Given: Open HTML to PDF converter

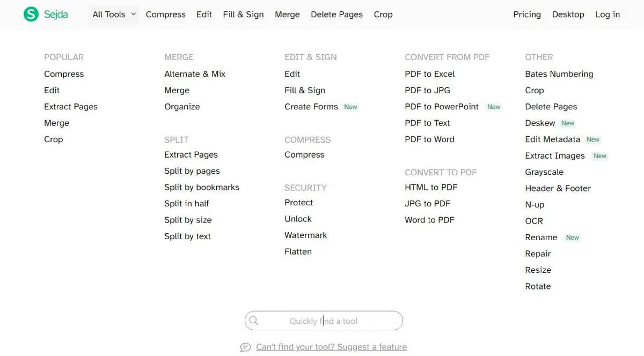Looking at the screenshot, I should point(431,187).
